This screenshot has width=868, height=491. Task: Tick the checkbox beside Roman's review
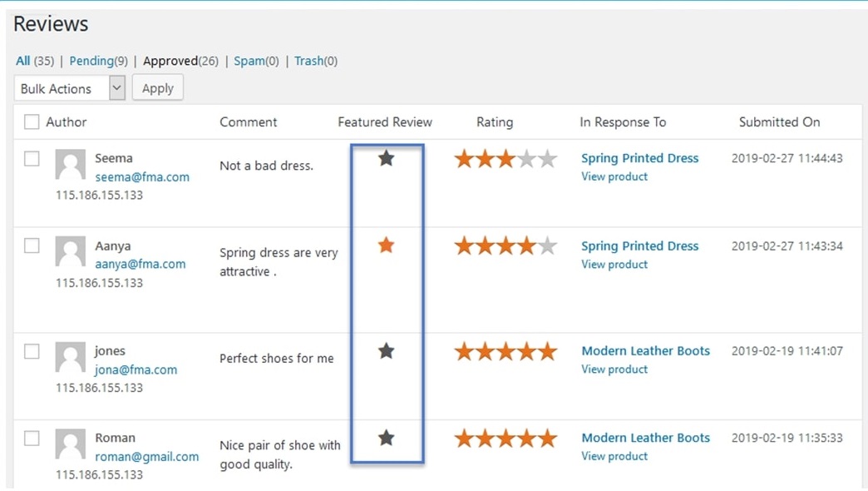(32, 439)
